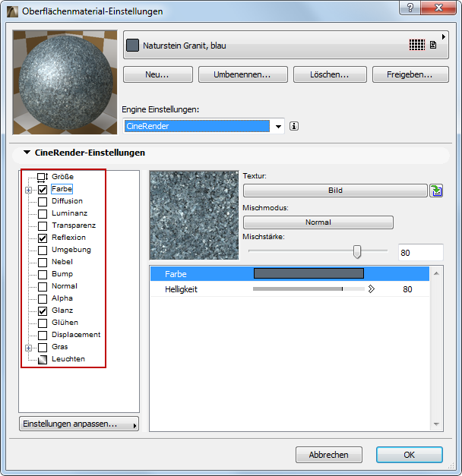Click the help question mark button
This screenshot has height=476, width=462.
click(x=410, y=8)
